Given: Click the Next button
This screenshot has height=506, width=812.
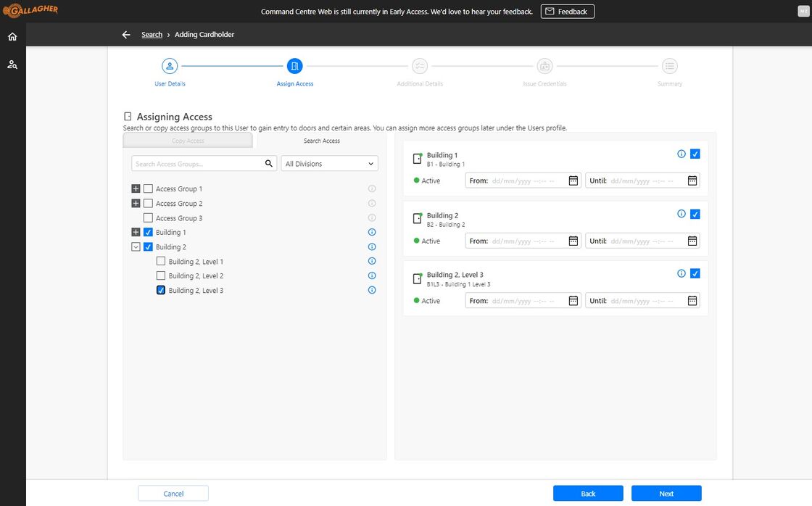Looking at the screenshot, I should point(666,492).
